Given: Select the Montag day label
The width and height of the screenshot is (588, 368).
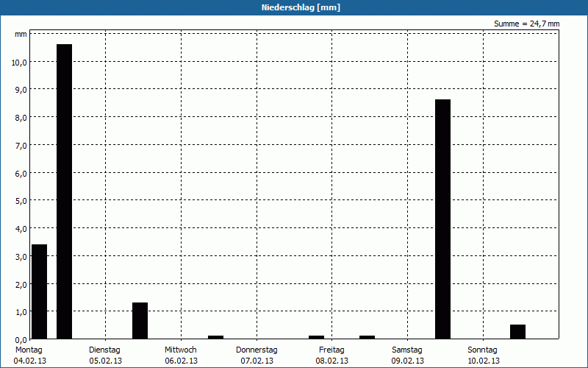Looking at the screenshot, I should (x=29, y=350).
